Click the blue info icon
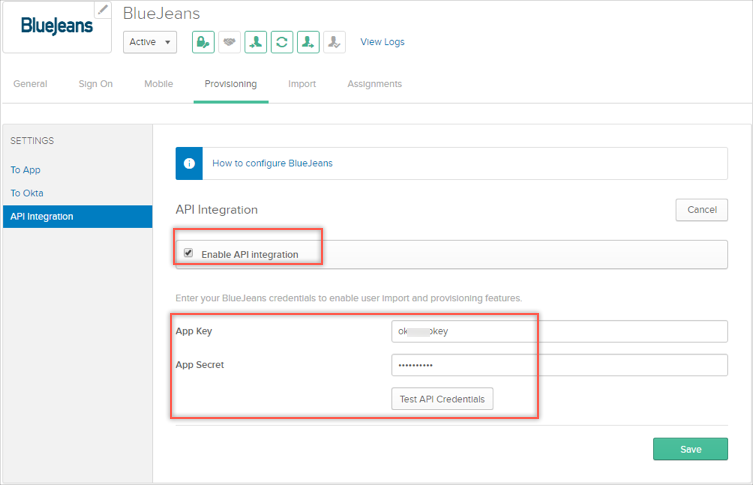This screenshot has width=753, height=485. pos(189,163)
